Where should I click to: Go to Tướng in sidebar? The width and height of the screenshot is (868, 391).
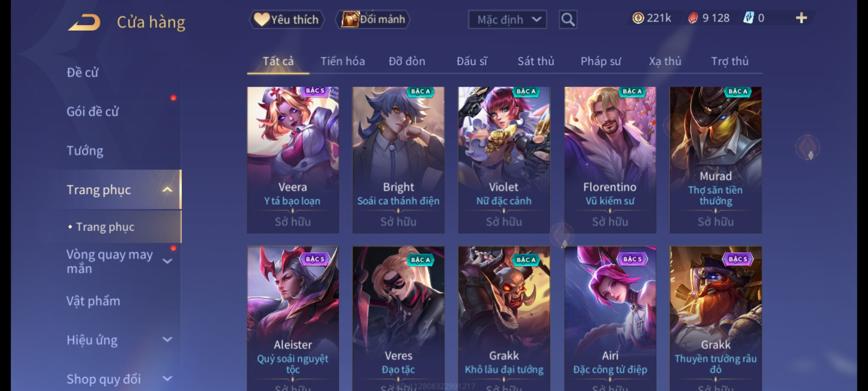tap(85, 151)
